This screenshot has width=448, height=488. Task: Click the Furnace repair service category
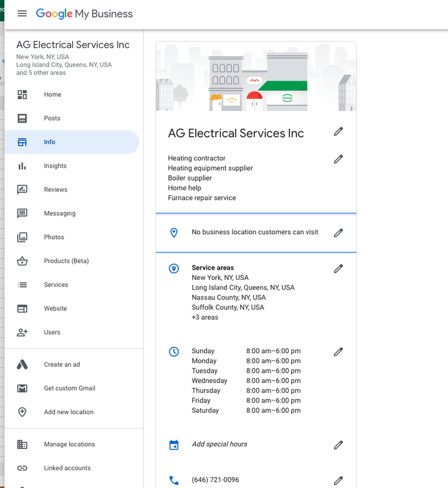[x=202, y=198]
